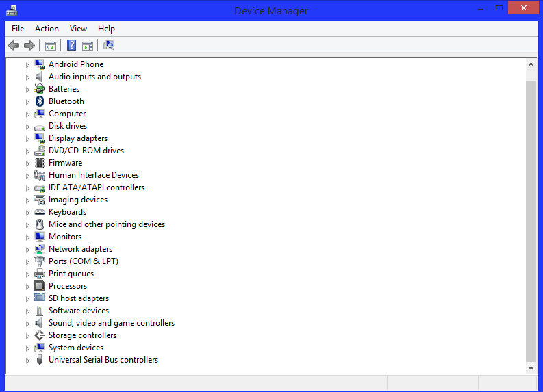This screenshot has height=392, width=543.
Task: Select the Audio inputs and outputs label
Action: pos(95,77)
